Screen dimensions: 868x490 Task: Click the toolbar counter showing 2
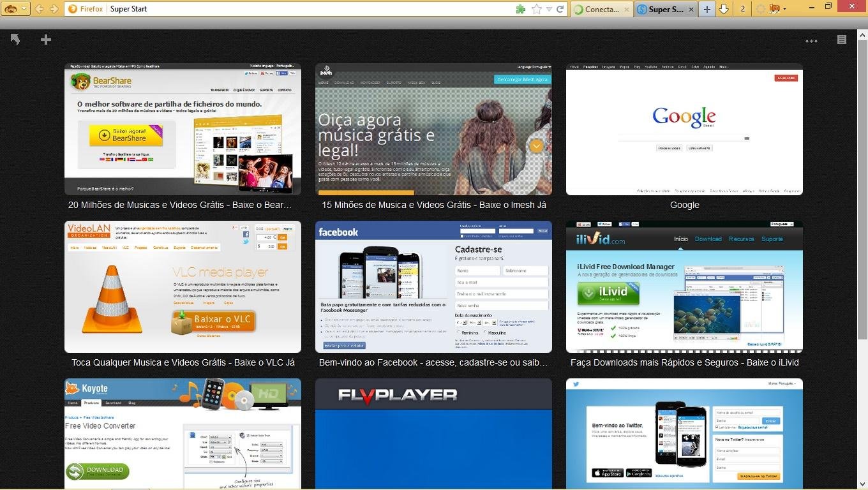tap(742, 9)
